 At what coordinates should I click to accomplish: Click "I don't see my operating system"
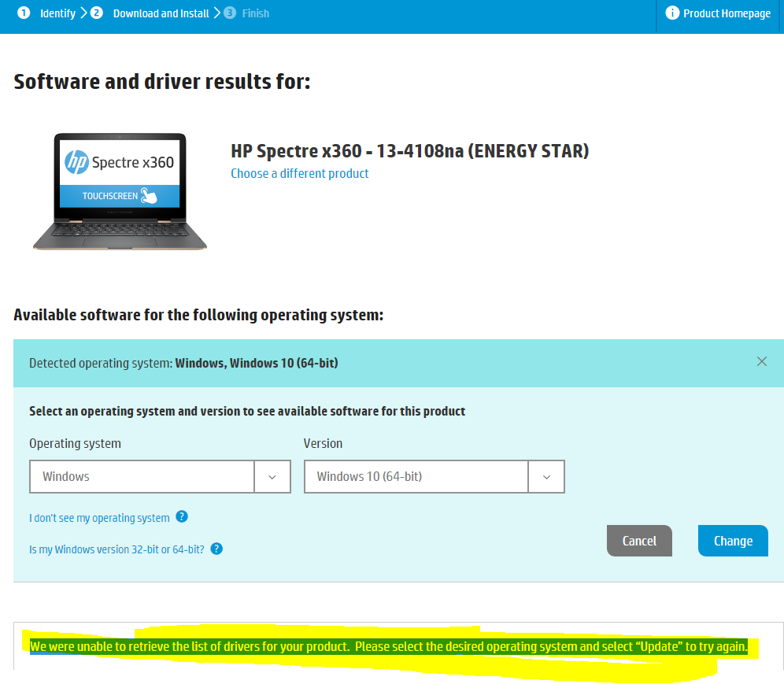click(x=99, y=518)
